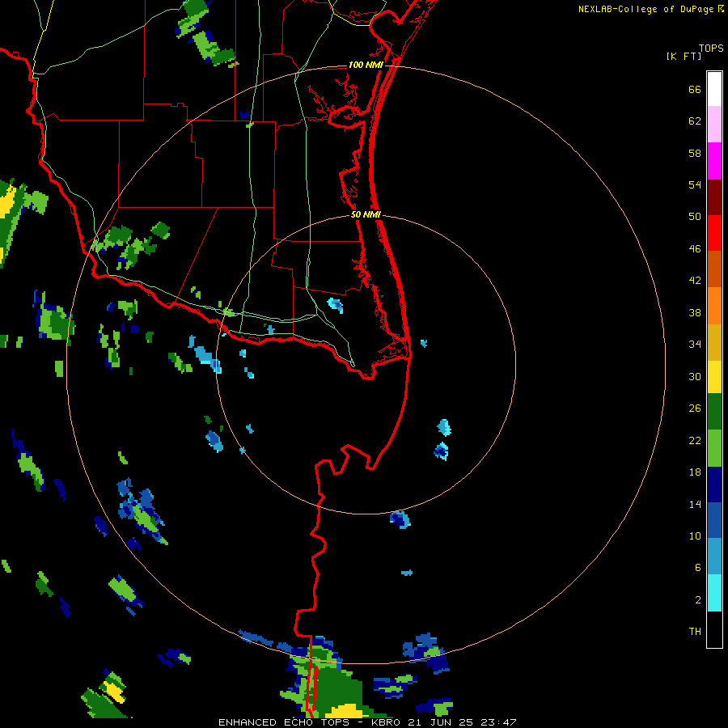
Task: Click the green echo cluster at top center
Action: click(205, 35)
